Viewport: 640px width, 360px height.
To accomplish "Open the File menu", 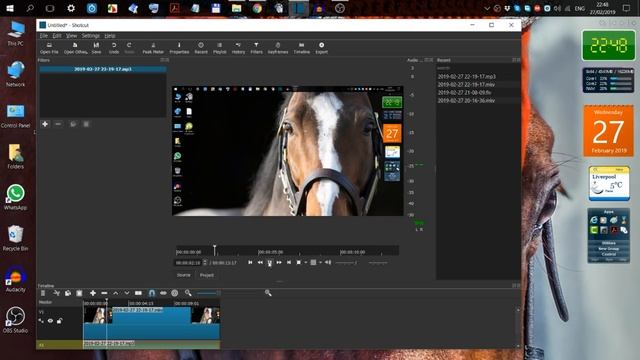I will 44,36.
